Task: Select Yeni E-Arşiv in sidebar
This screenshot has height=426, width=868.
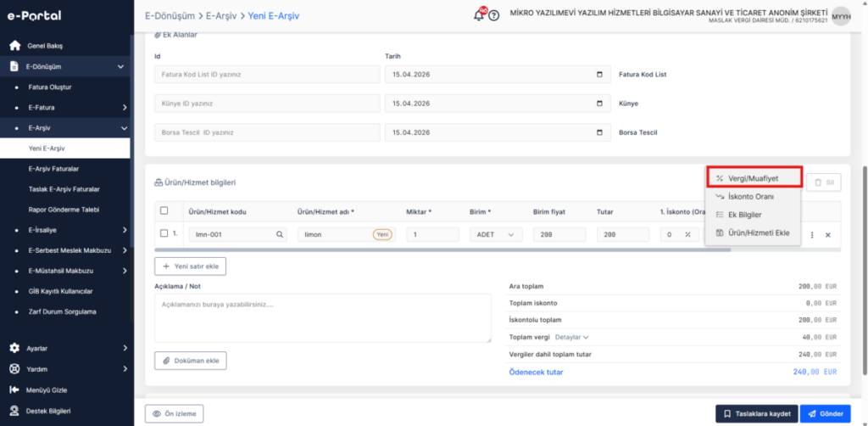Action: click(x=64, y=149)
